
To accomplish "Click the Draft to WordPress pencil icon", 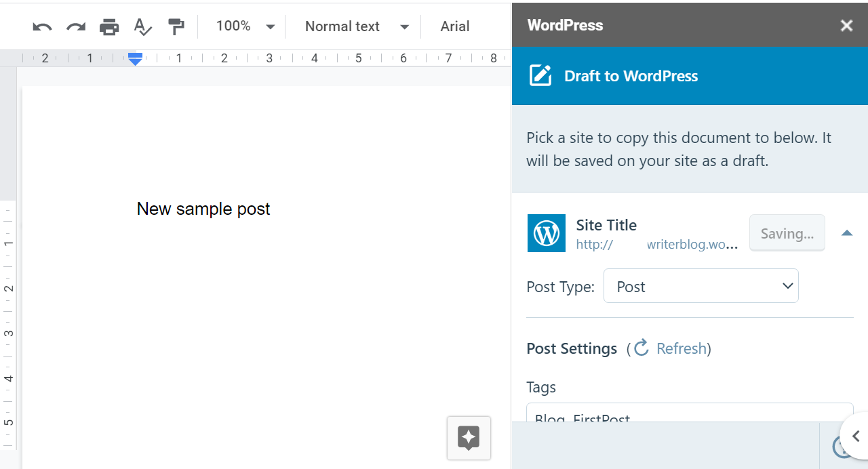I will [x=540, y=75].
